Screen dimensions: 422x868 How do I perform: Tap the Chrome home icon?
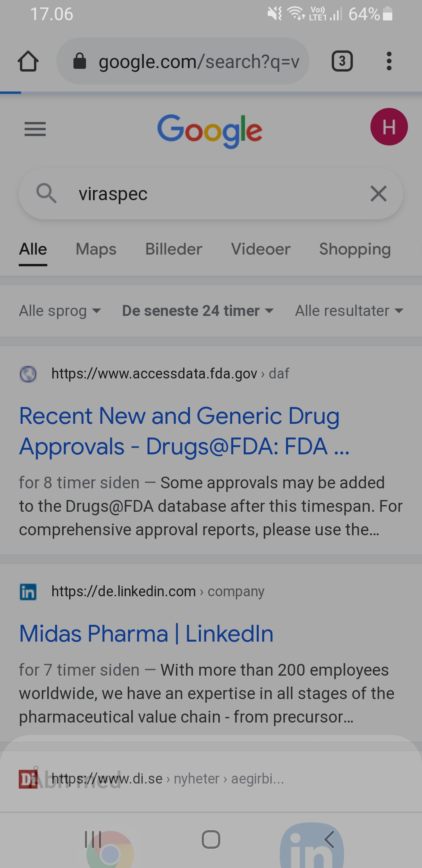click(28, 61)
